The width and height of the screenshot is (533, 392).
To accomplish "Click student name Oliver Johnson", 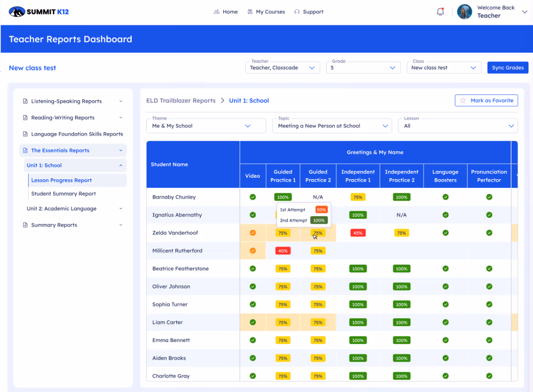I will tap(171, 286).
